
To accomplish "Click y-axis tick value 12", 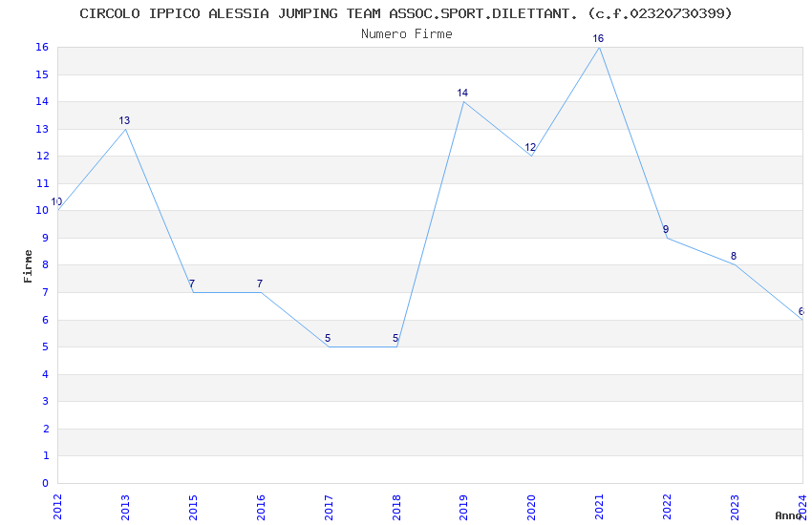I will pos(42,156).
